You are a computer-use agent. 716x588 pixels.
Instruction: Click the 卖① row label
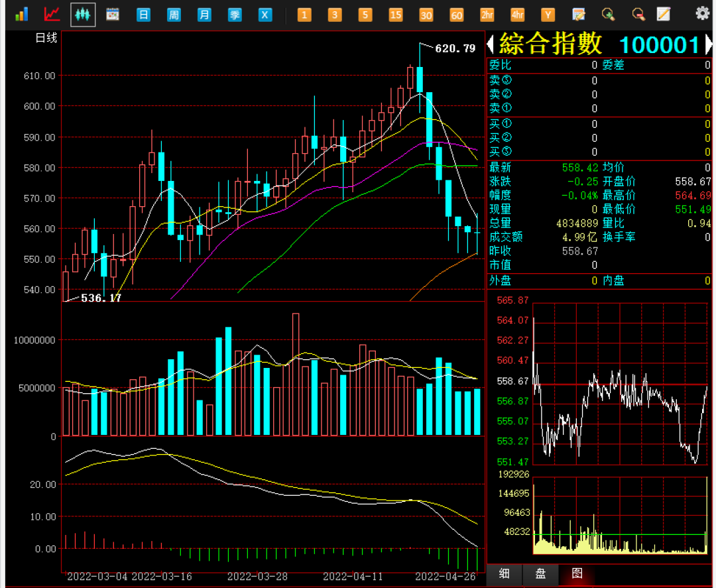501,108
